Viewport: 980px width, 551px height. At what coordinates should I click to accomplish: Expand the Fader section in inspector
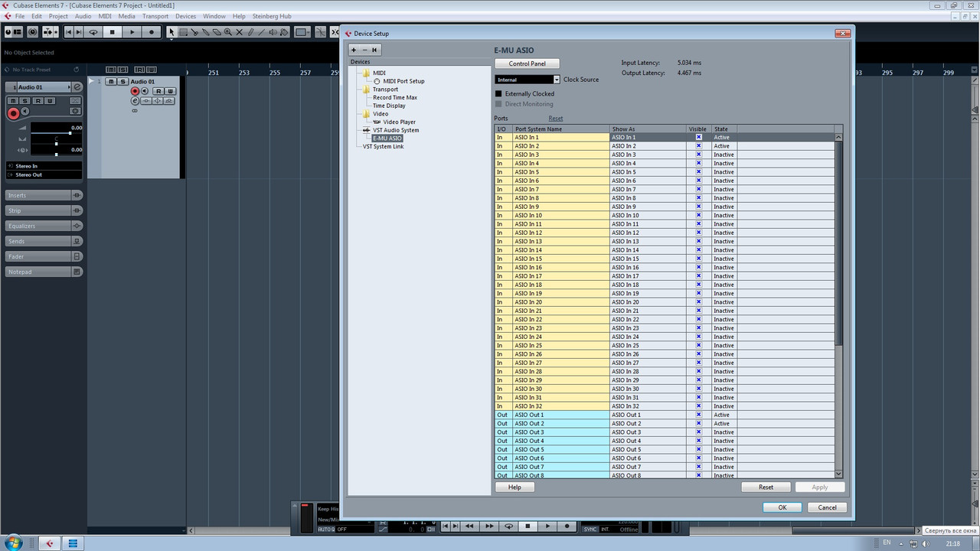tap(44, 256)
